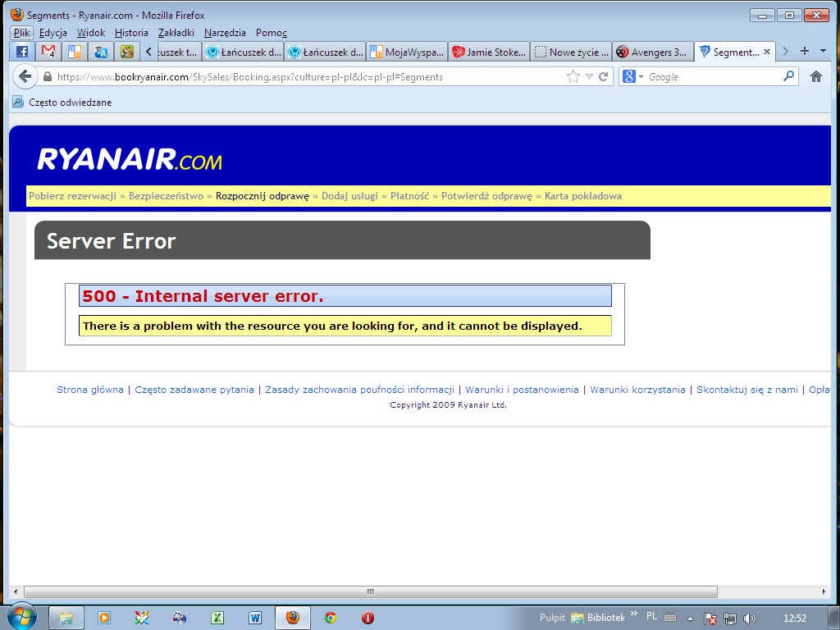
Task: Expand the taskbar toolbar chevron
Action: [634, 614]
